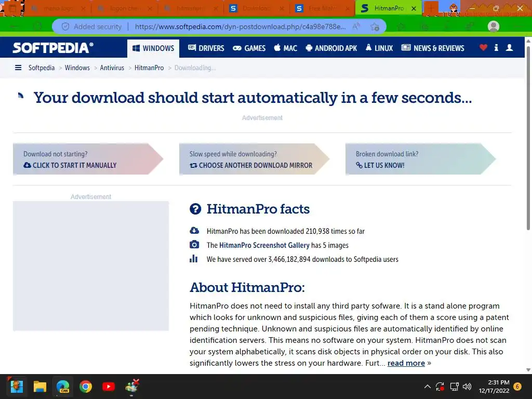Open Windows Start button
The height and width of the screenshot is (399, 532).
pyautogui.click(x=17, y=387)
